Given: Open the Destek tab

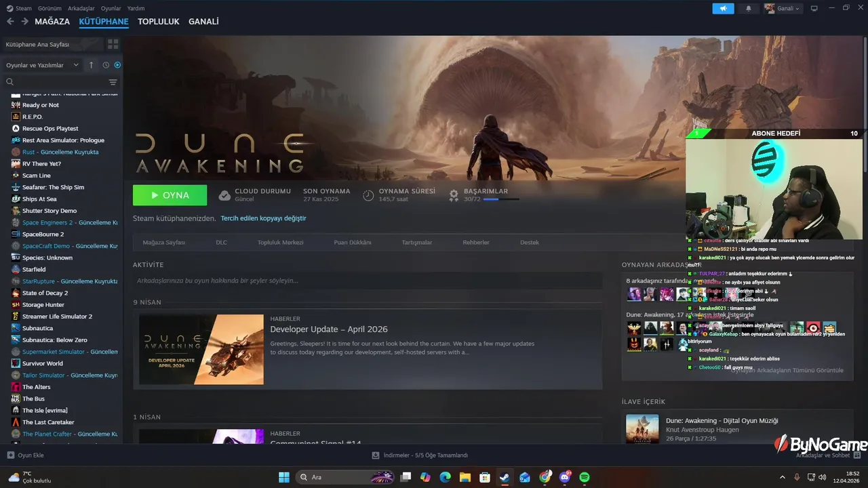Looking at the screenshot, I should coord(530,242).
